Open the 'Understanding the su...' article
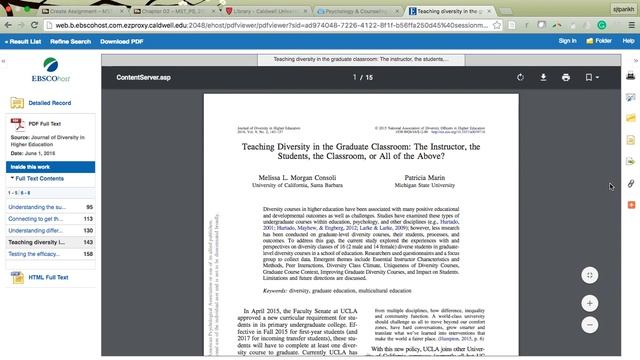This screenshot has height=360, width=640. 37,207
